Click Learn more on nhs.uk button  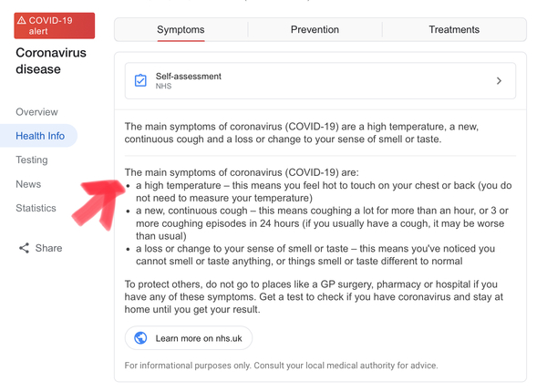(x=189, y=338)
